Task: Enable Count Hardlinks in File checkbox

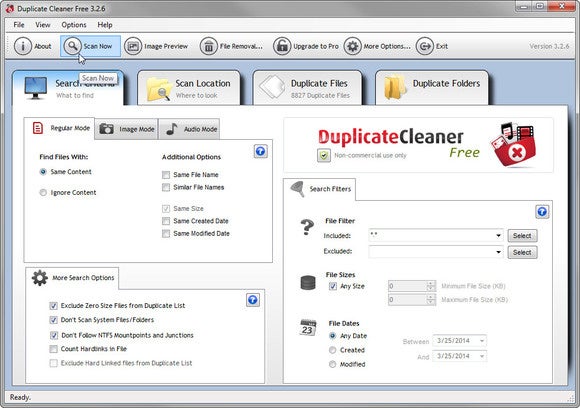Action: 54,349
